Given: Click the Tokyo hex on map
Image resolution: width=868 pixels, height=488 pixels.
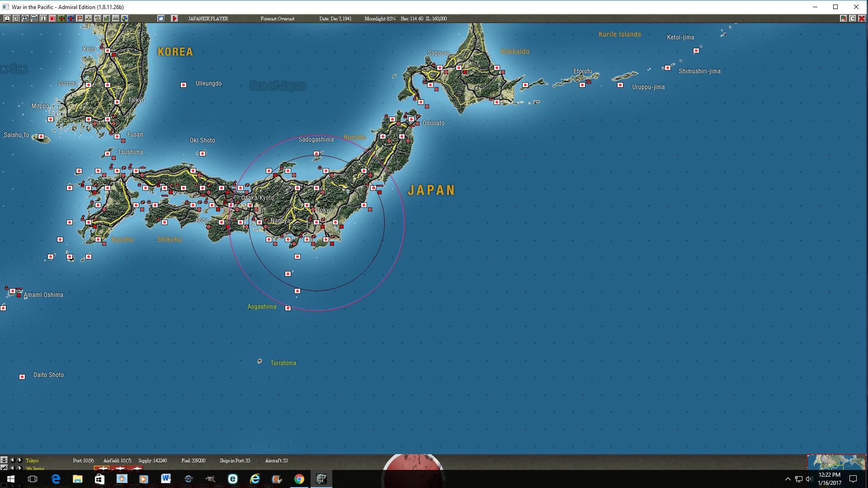Looking at the screenshot, I should 316,222.
